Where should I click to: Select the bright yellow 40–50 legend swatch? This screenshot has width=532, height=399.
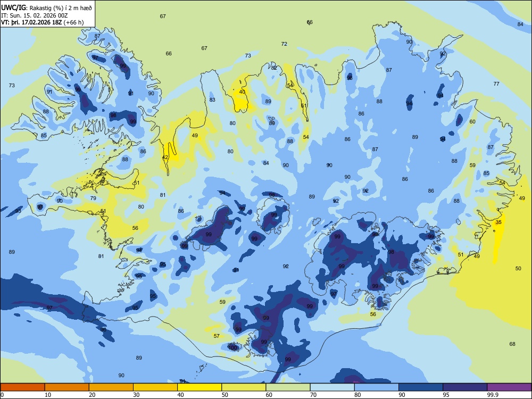tap(199, 387)
